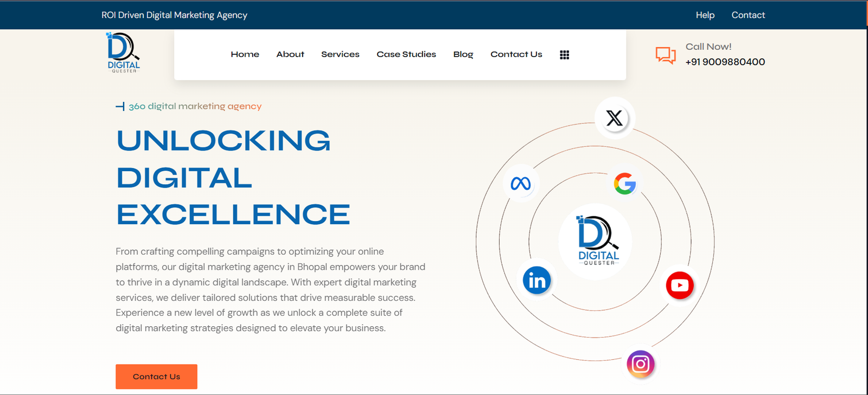
Task: Click the 'UNLOCKING' heading word
Action: (224, 141)
